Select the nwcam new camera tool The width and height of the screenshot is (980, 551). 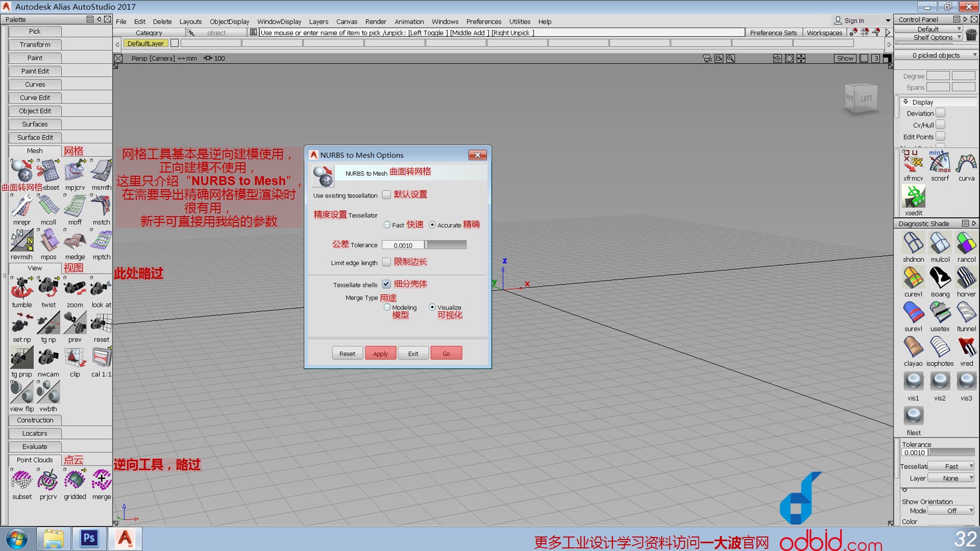click(x=48, y=357)
